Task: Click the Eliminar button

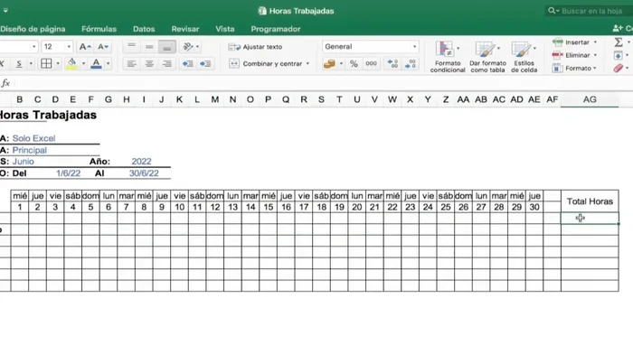Action: tap(572, 55)
